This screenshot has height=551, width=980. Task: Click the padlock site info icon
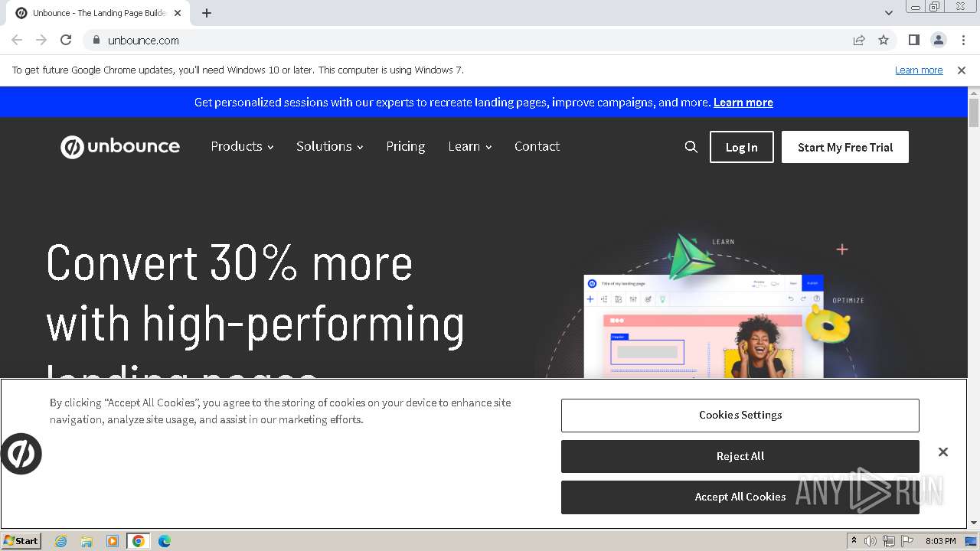click(96, 41)
